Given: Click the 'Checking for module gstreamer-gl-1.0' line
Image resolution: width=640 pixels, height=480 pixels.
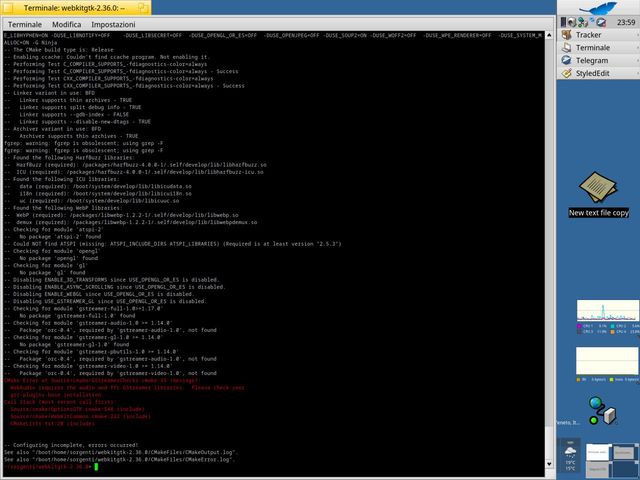Looking at the screenshot, I should pyautogui.click(x=84, y=338).
